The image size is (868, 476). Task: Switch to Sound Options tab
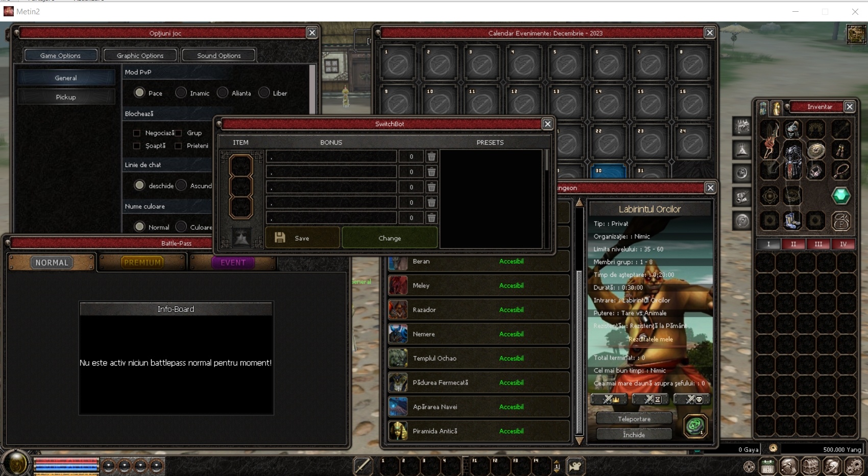click(x=219, y=55)
